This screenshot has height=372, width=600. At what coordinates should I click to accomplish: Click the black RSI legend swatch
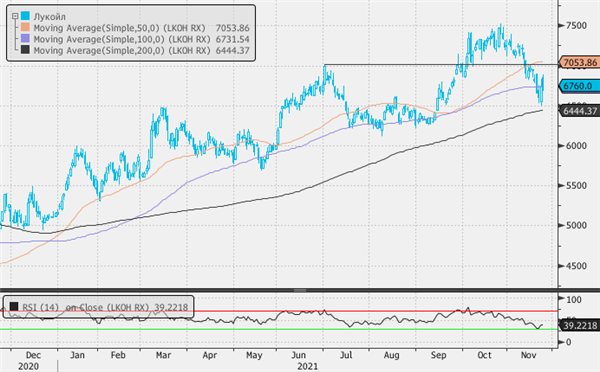coord(14,307)
